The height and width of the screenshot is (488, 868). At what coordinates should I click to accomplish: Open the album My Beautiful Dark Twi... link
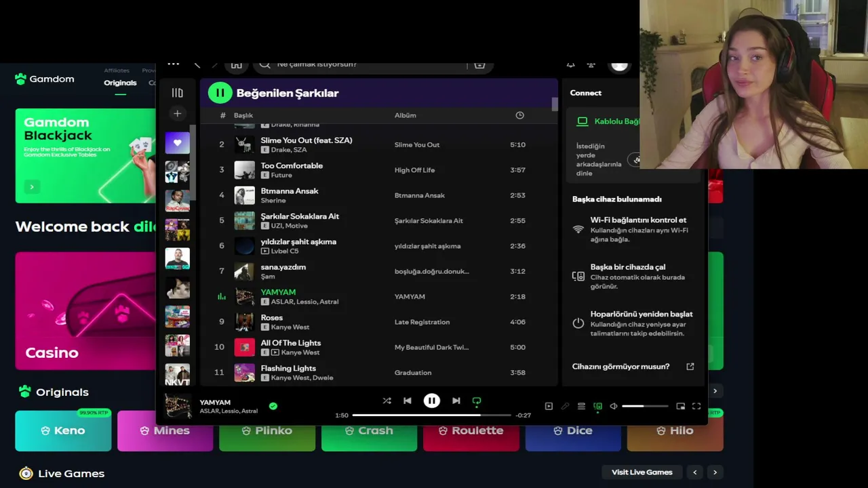431,347
